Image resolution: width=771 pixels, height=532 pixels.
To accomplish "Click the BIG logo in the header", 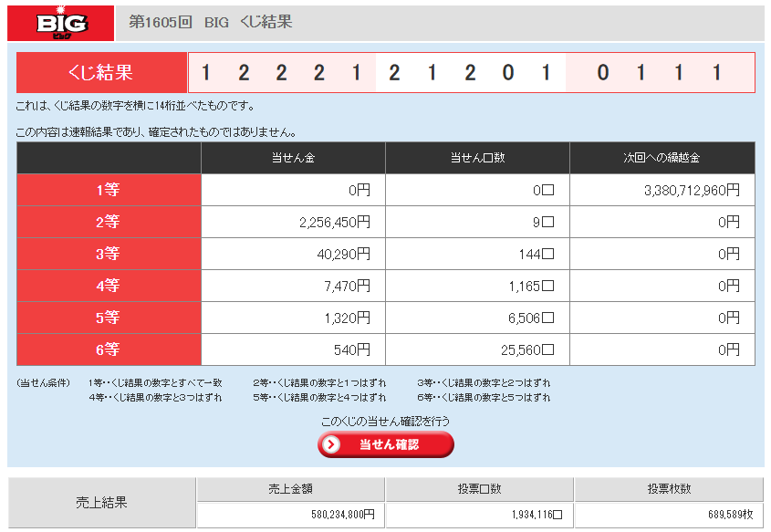I will [61, 23].
